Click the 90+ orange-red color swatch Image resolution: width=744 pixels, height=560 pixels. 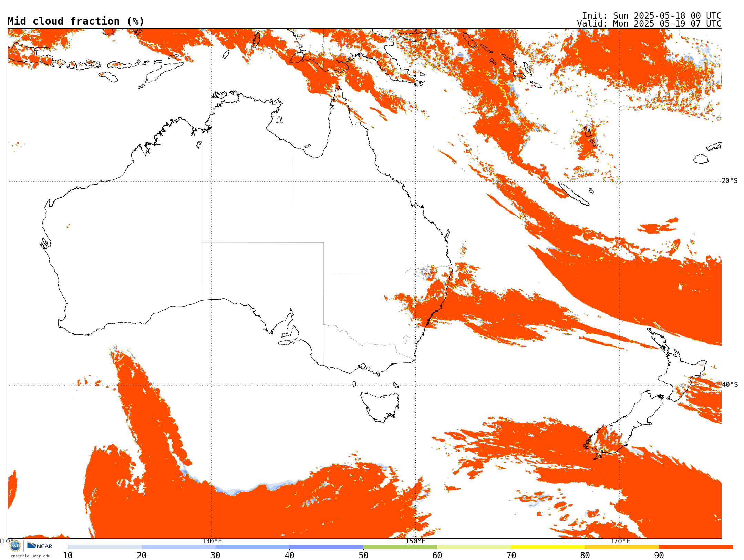pos(696,547)
